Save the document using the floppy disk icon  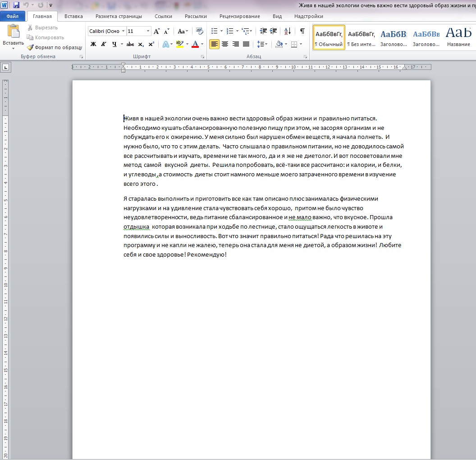click(x=16, y=5)
